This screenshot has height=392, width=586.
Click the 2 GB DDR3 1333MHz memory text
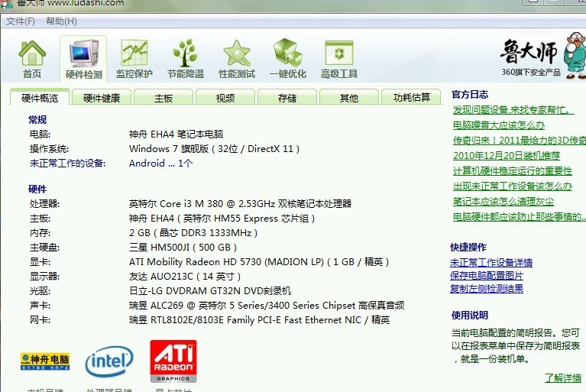193,233
